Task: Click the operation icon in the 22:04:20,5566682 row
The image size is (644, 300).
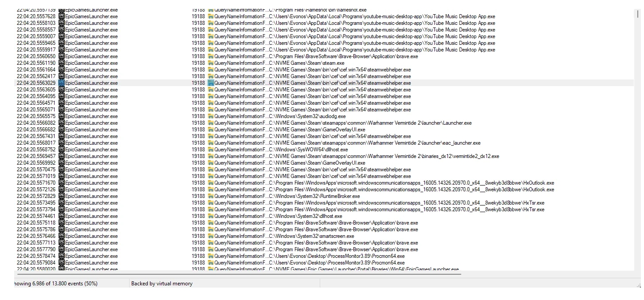Action: tap(211, 130)
